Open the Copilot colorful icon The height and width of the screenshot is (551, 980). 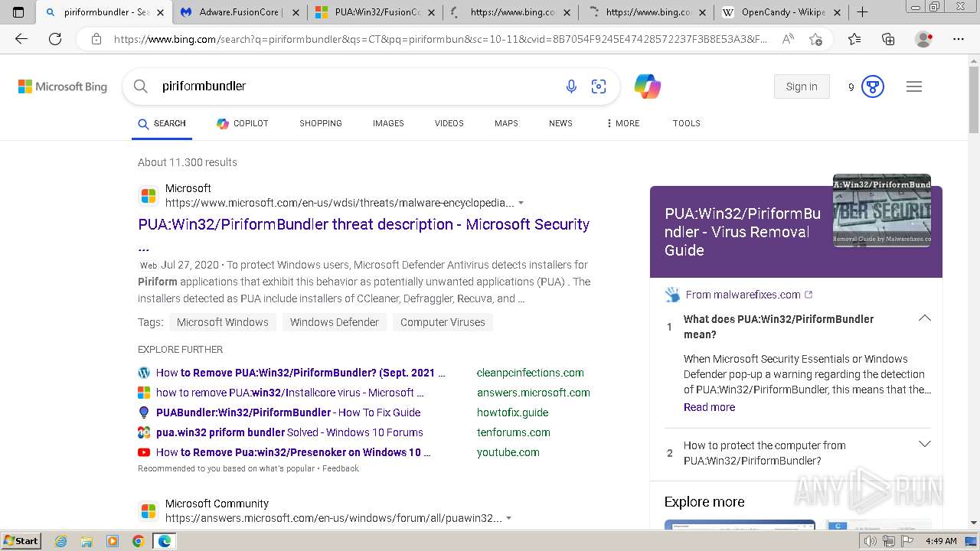tap(648, 86)
